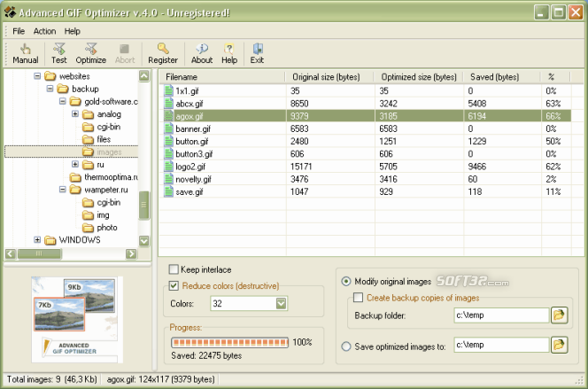The image size is (588, 389).
Task: Click the logo2.gif file icon
Action: coord(168,167)
